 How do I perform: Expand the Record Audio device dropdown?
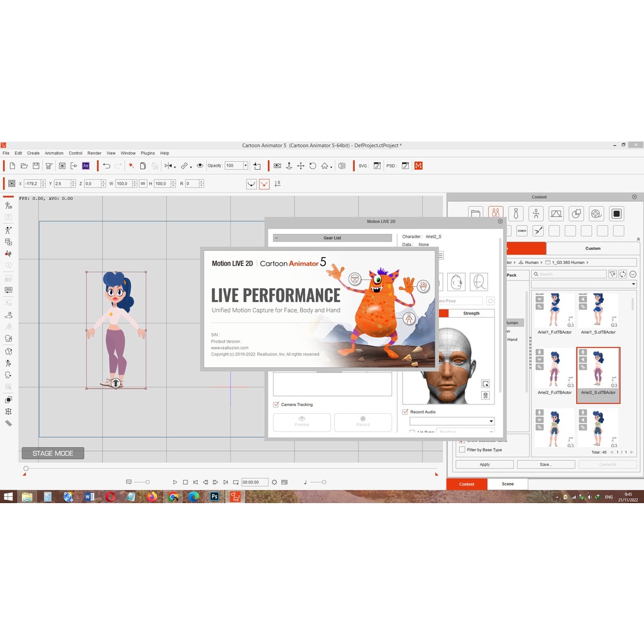pos(491,421)
